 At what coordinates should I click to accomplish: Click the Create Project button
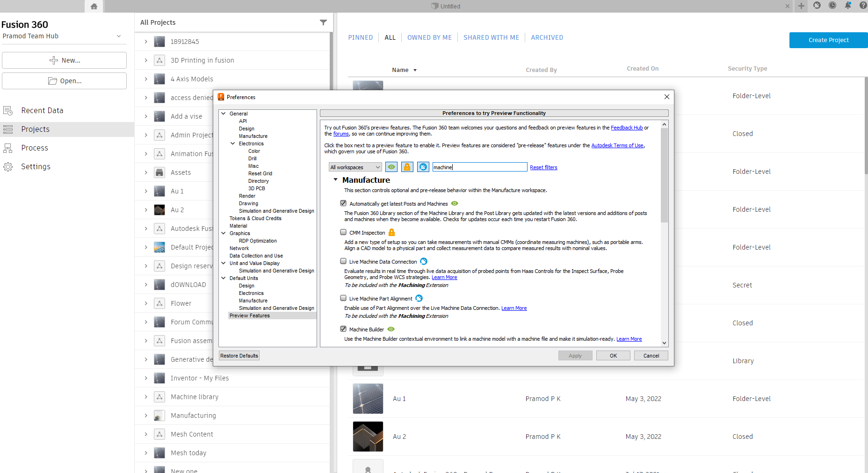(x=828, y=40)
